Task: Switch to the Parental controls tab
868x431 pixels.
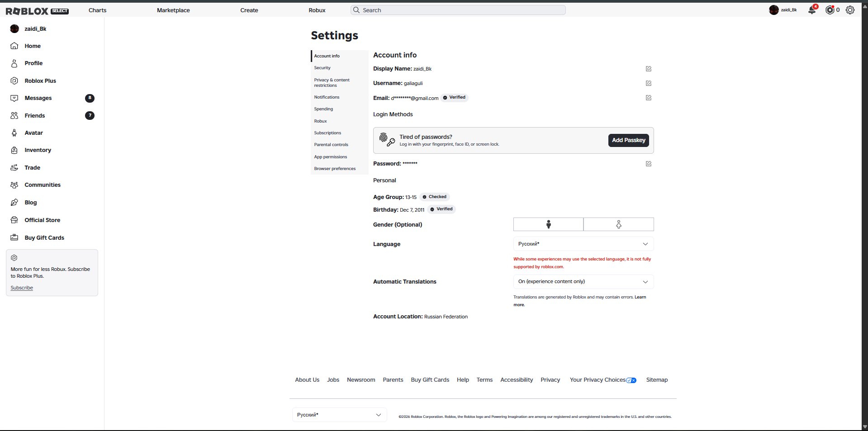Action: coord(340,145)
